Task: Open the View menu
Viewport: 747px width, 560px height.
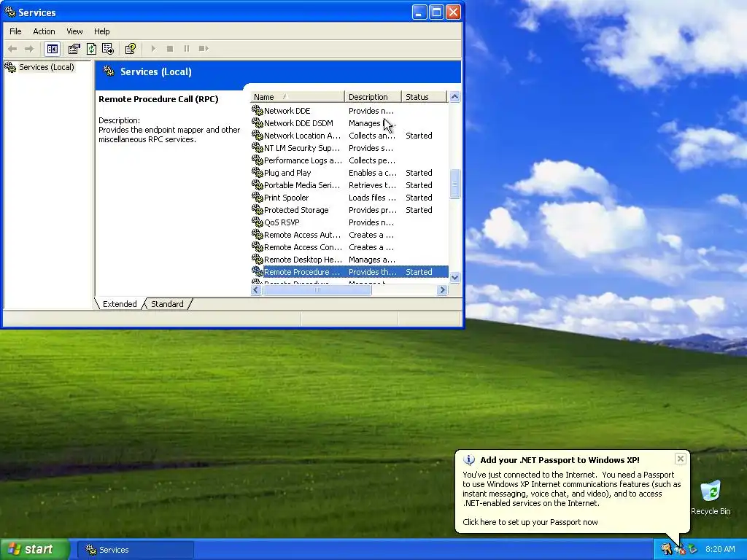Action: (74, 31)
